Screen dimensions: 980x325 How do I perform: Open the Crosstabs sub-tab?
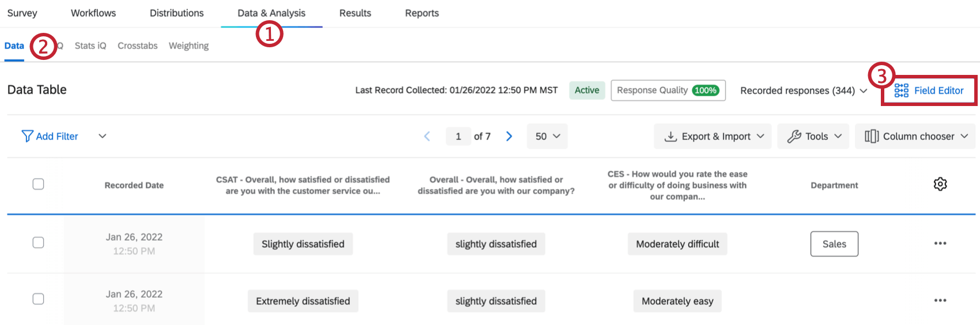point(137,46)
